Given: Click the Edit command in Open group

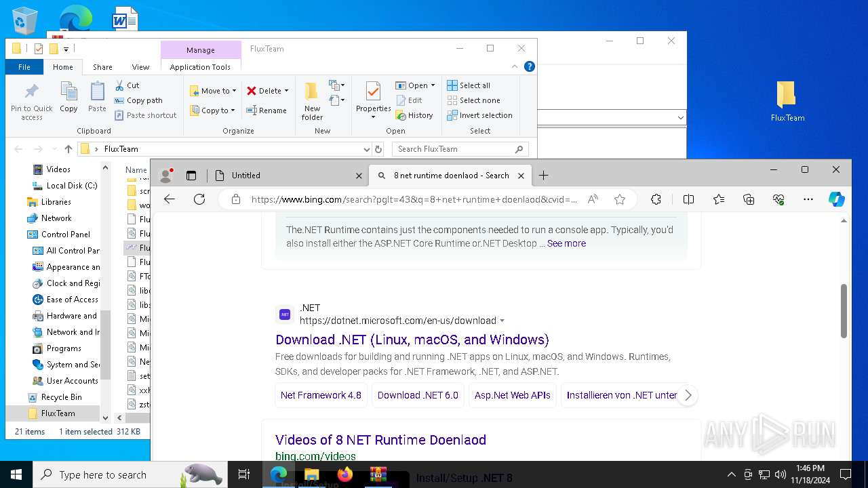Looking at the screenshot, I should click(x=409, y=100).
